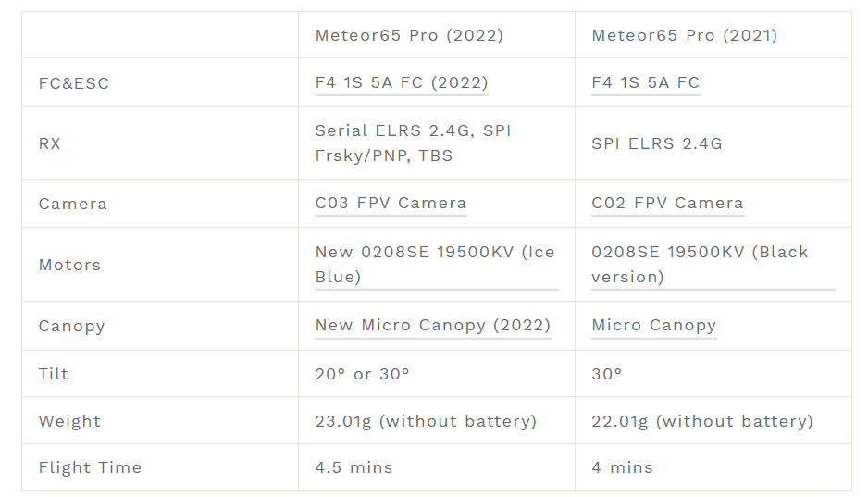868x497 pixels.
Task: Click the New Micro Canopy (2022) link
Action: click(x=432, y=325)
